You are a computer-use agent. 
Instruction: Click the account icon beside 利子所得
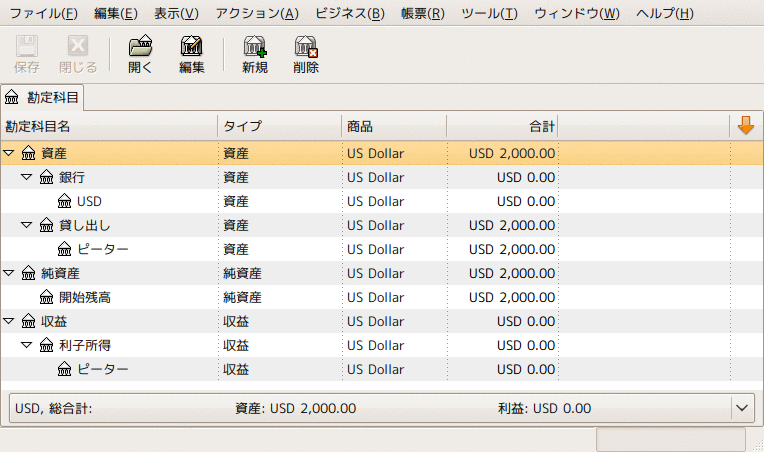46,345
